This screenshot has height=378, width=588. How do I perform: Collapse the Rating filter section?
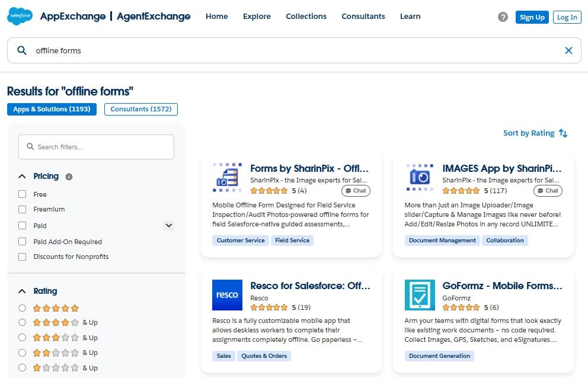(x=22, y=291)
